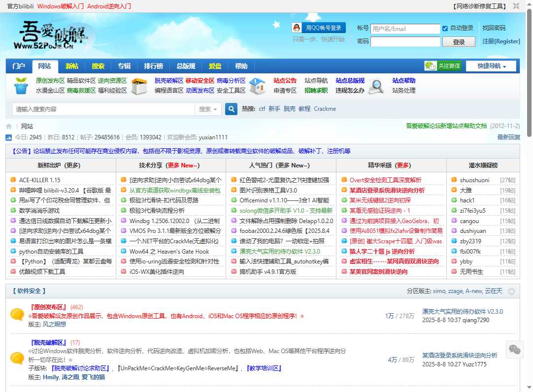Toggle the 自动登录 auto-login checkbox
This screenshot has width=533, height=392.
click(x=445, y=28)
